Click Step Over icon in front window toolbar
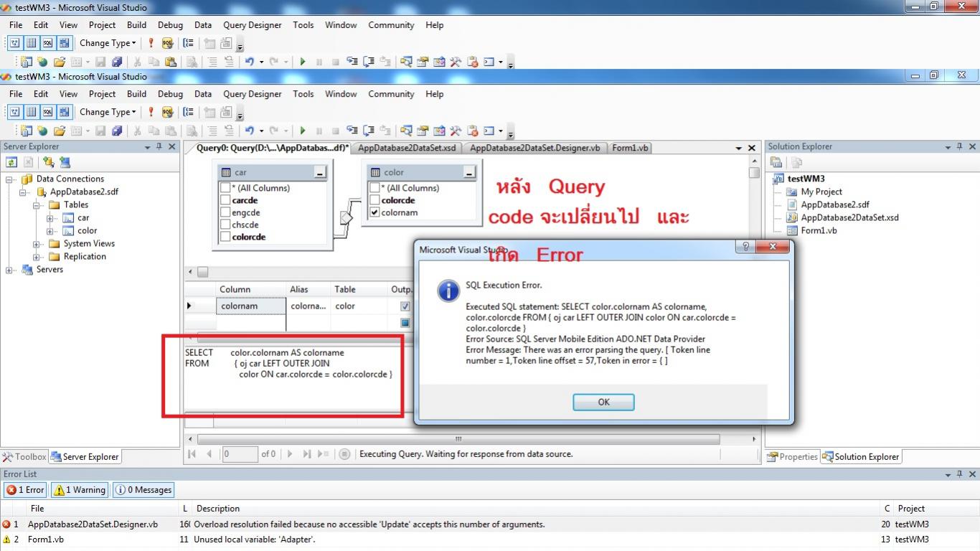This screenshot has width=980, height=551. [369, 131]
